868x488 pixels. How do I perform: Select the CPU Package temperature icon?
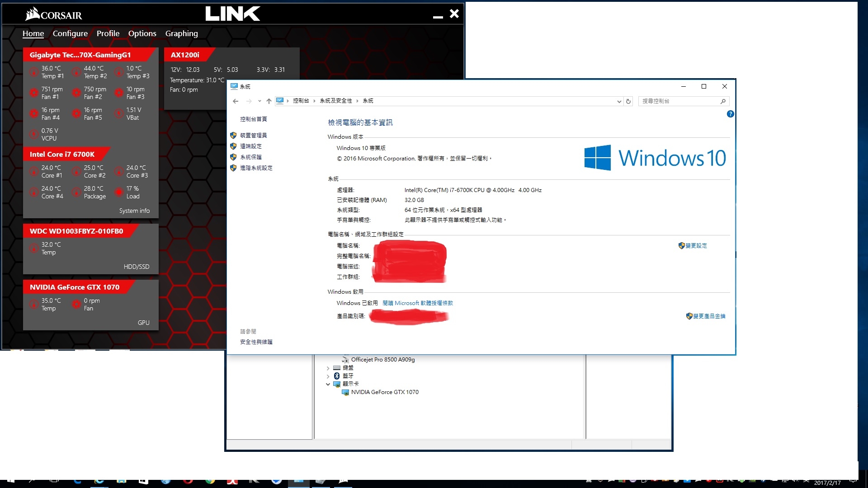point(76,192)
